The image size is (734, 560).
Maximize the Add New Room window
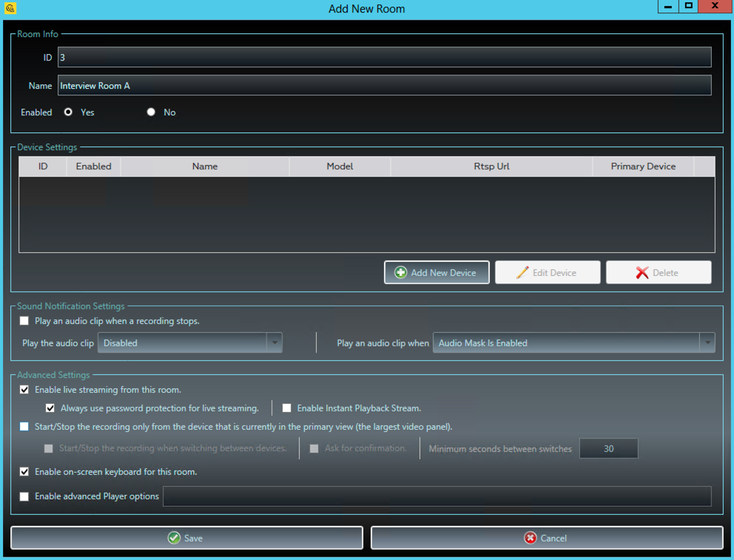[x=689, y=7]
